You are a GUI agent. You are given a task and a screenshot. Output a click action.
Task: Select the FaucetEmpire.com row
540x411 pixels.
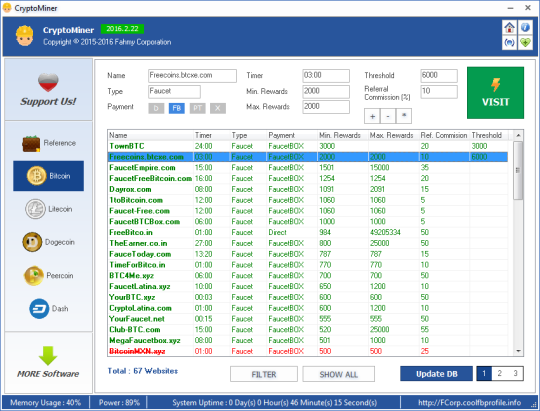[x=308, y=168]
